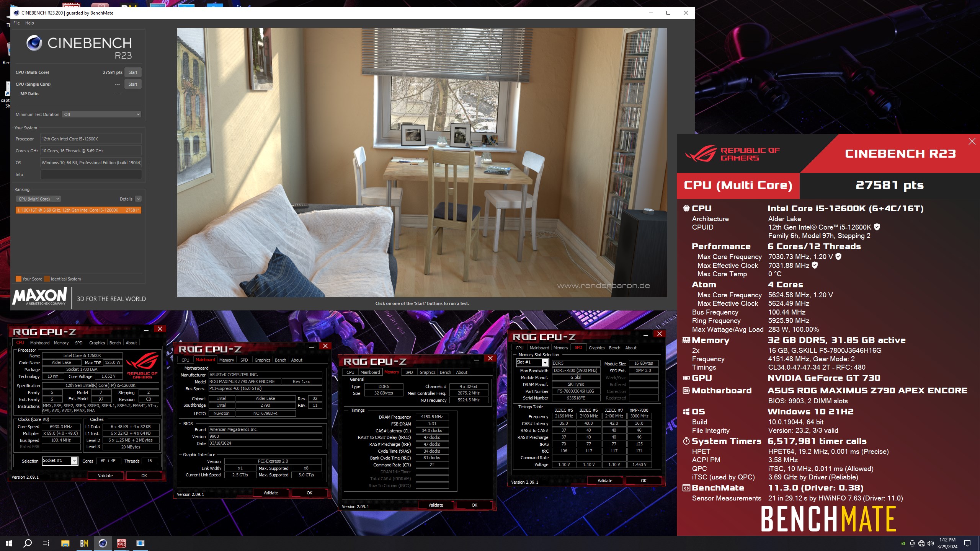Click the empty Info field in Your System

(x=91, y=174)
